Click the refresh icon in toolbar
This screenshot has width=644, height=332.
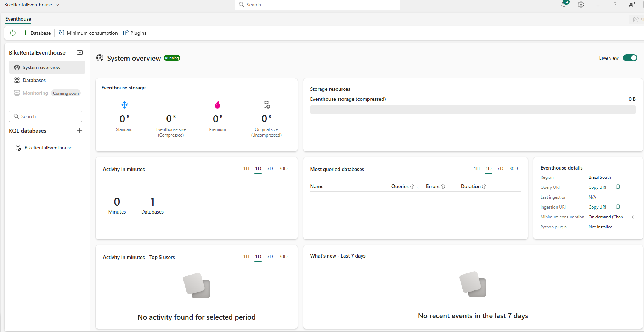coord(13,33)
